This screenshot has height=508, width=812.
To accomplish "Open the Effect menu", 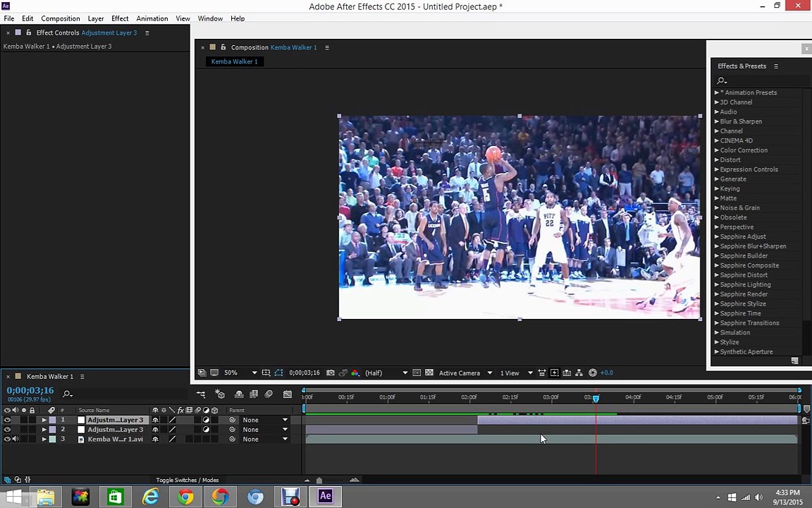I will click(x=120, y=18).
